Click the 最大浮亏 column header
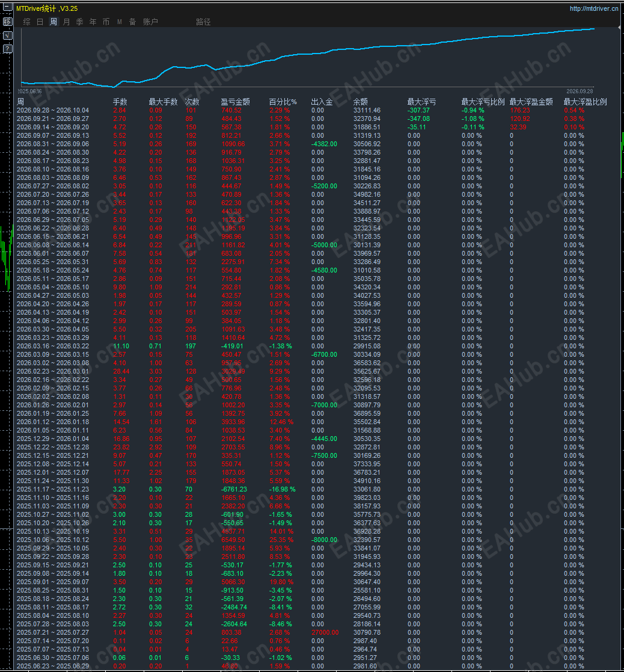 coord(421,102)
